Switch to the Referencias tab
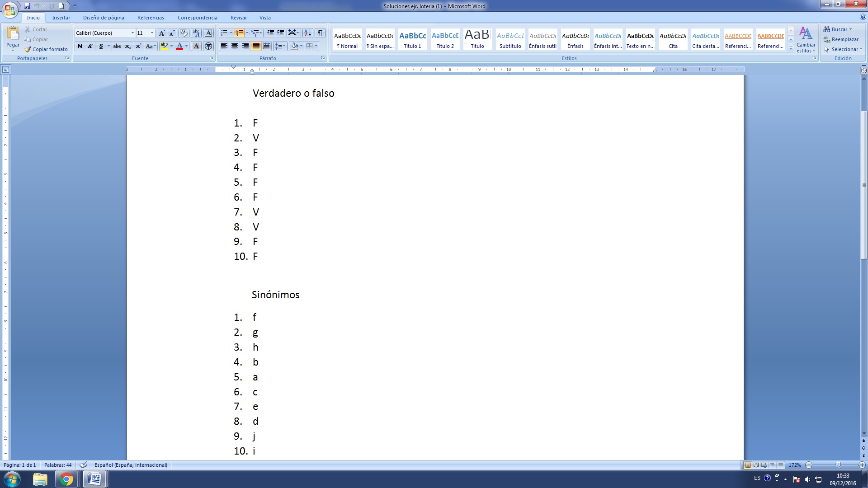The height and width of the screenshot is (488, 868). pyautogui.click(x=151, y=18)
